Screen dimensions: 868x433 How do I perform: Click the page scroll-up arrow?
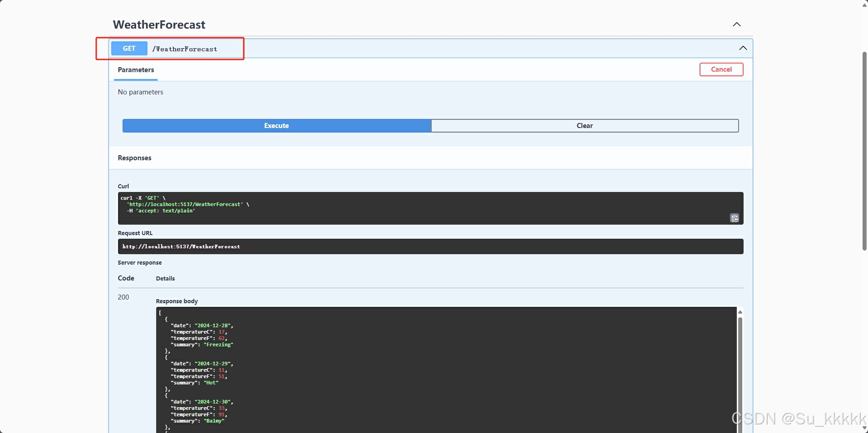click(864, 5)
